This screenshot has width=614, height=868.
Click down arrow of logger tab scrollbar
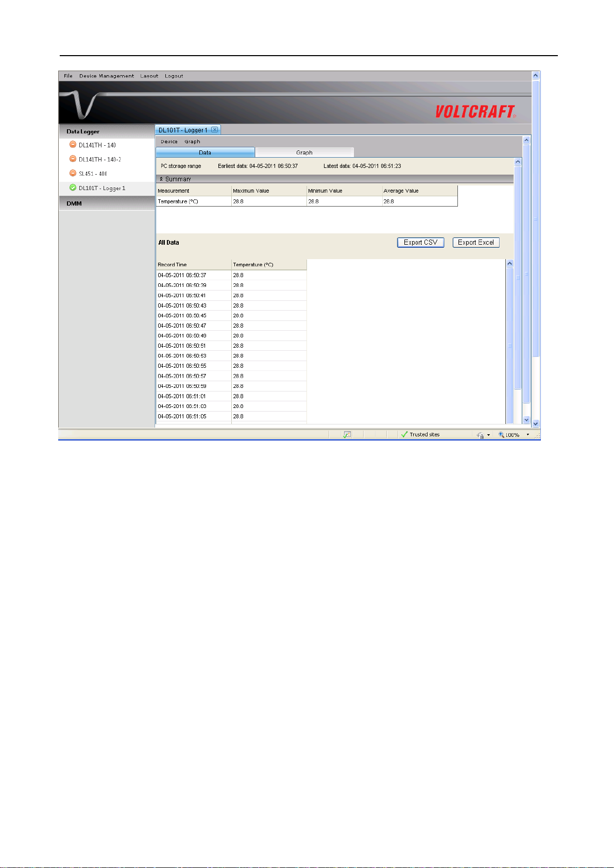tap(526, 420)
